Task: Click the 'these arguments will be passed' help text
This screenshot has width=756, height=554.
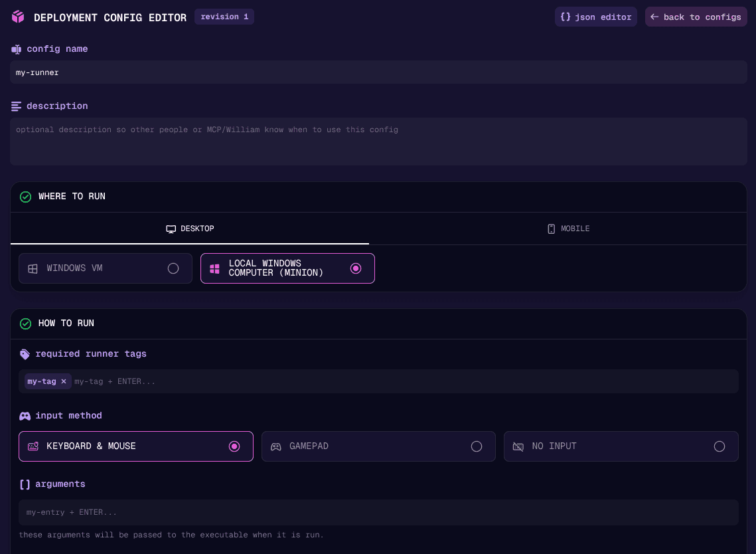Action: point(171,535)
